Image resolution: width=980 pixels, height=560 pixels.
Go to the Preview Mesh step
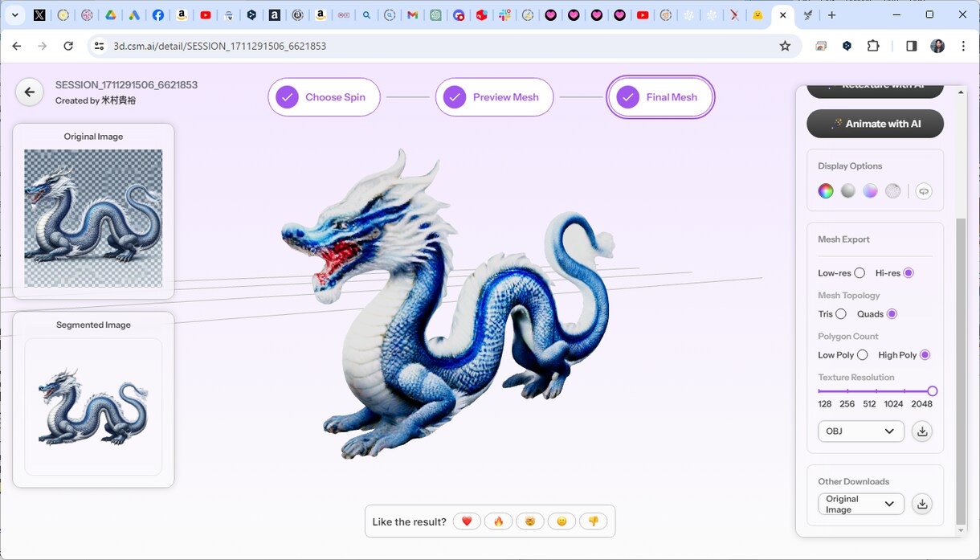coord(494,97)
